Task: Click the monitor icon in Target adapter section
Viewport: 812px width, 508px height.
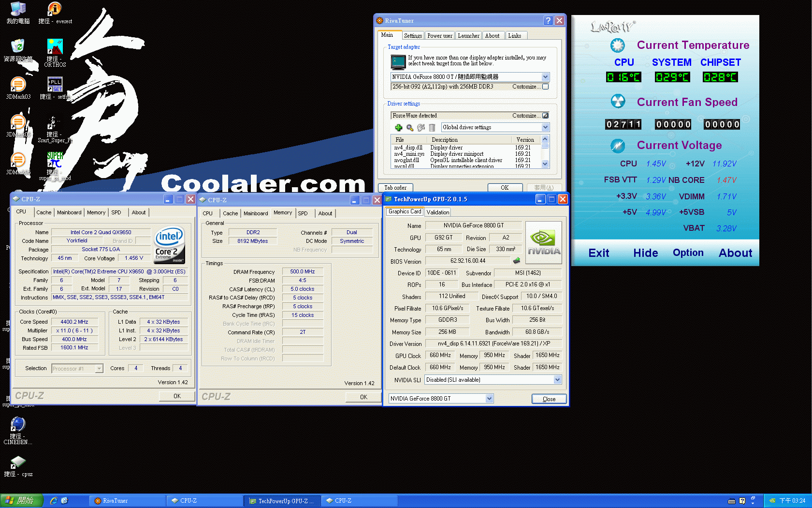Action: pos(398,61)
